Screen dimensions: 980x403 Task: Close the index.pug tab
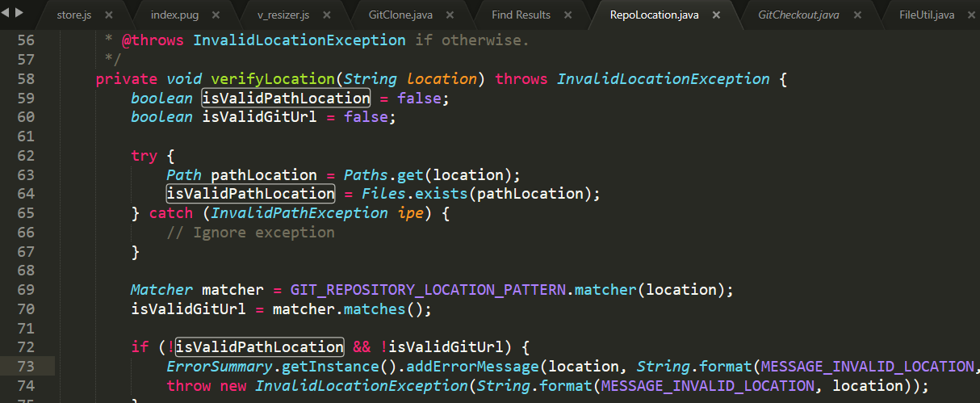click(x=216, y=15)
